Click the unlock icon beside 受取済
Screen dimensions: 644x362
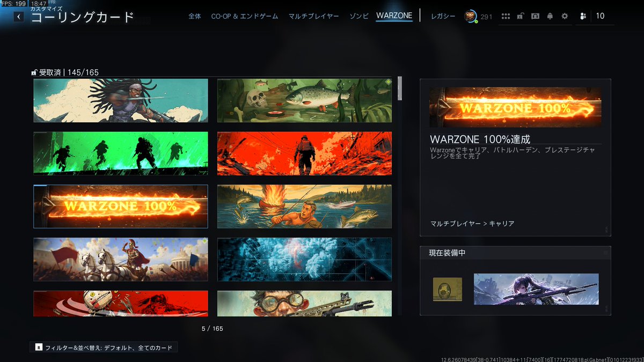click(34, 72)
